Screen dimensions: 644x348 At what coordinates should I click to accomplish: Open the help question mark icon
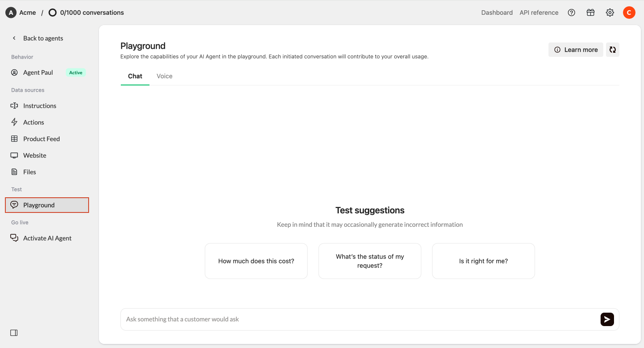[571, 13]
